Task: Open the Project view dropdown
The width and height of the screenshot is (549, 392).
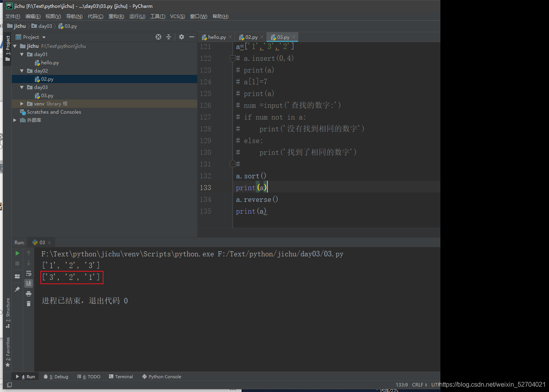Action: click(x=44, y=37)
